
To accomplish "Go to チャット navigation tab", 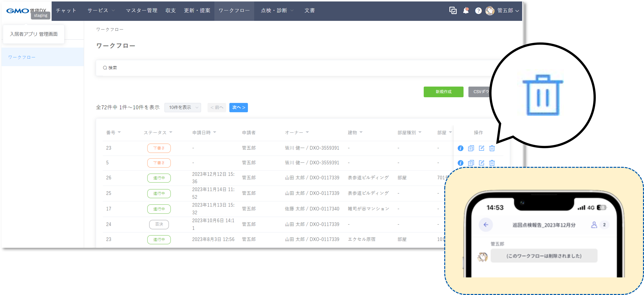I will [66, 11].
